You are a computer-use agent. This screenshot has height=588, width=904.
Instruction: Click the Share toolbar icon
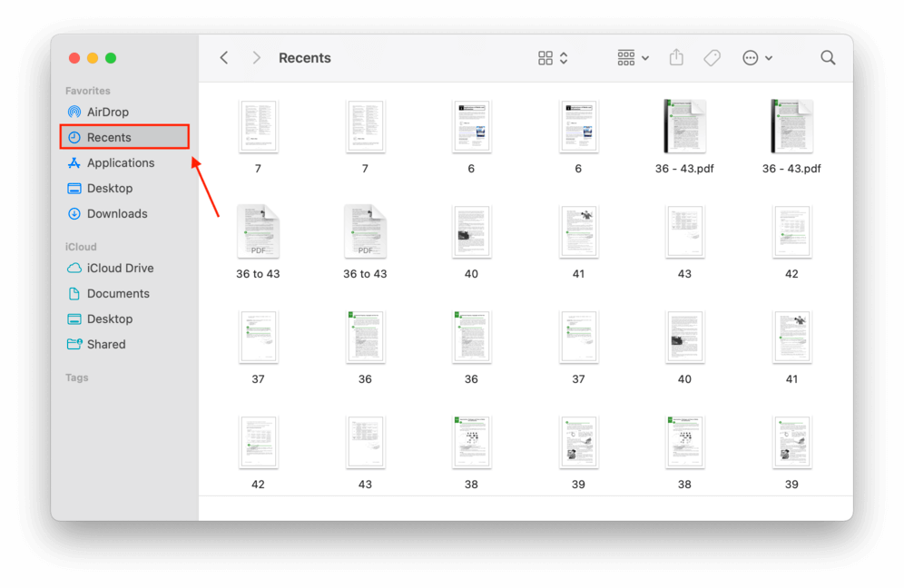(x=677, y=57)
